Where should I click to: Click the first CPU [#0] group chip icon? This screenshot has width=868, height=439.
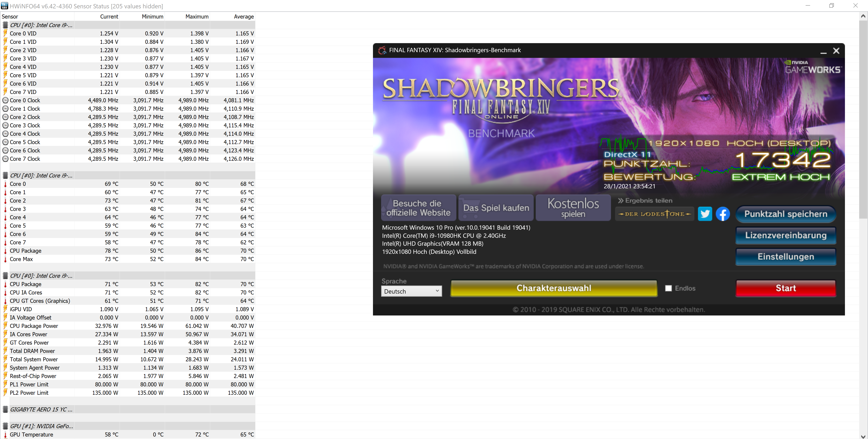pos(5,25)
